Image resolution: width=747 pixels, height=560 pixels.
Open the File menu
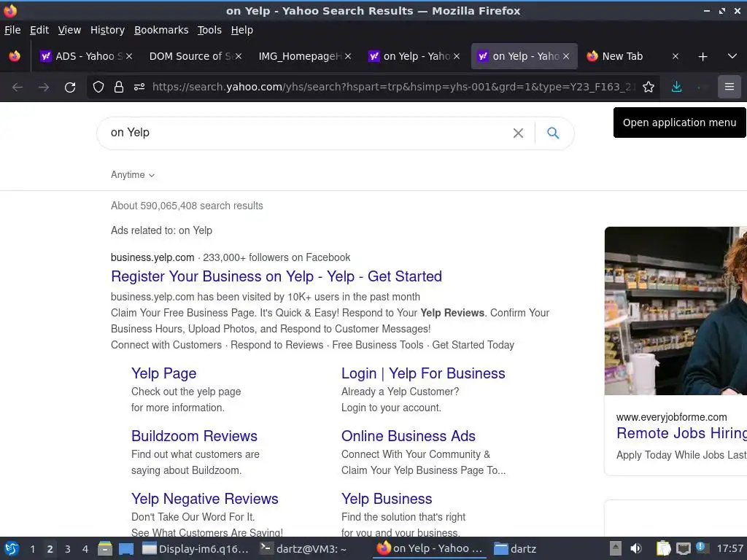(x=12, y=30)
